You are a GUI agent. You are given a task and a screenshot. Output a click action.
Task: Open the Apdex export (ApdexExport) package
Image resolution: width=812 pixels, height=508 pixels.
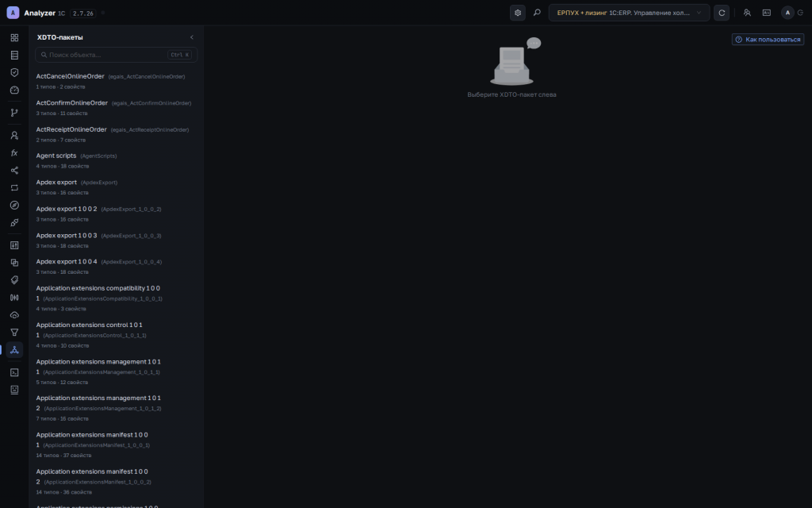(116, 187)
